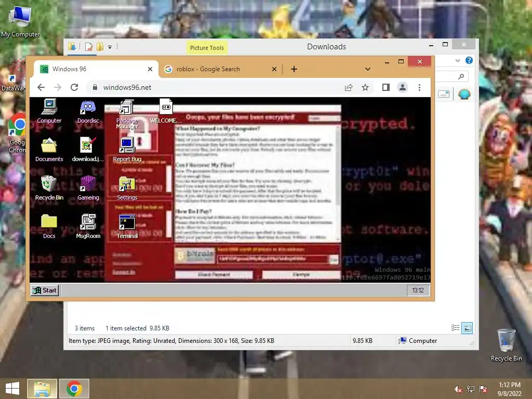The width and height of the screenshot is (532, 399).
Task: Close the Windows 96 tab
Action: click(x=150, y=69)
